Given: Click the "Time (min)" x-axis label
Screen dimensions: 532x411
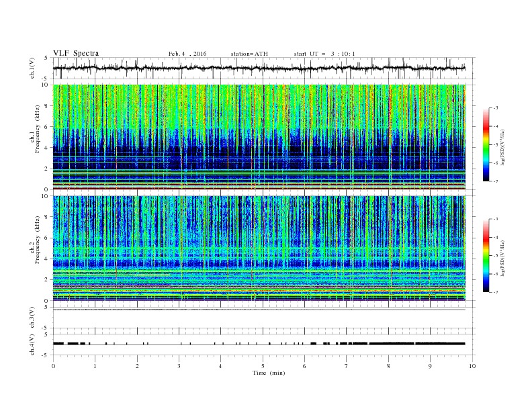Looking at the screenshot, I should click(x=269, y=373).
